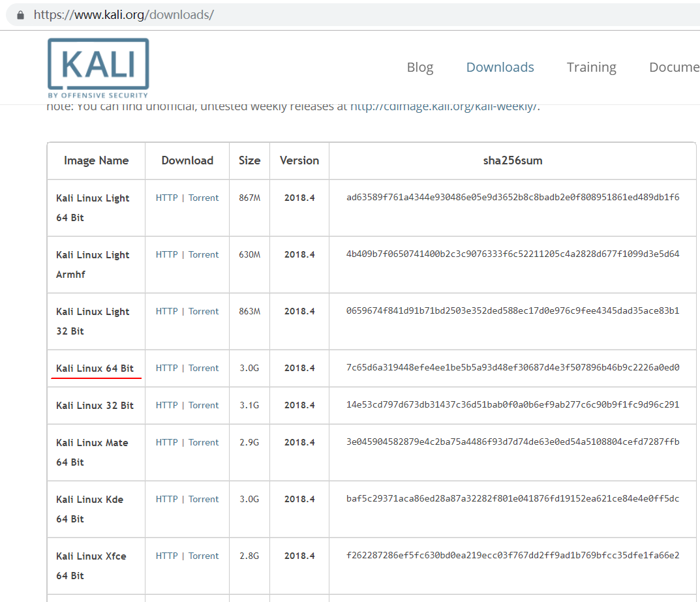This screenshot has width=700, height=602.
Task: Select the Kali Linux Kde 64 Bit name
Action: [x=89, y=509]
